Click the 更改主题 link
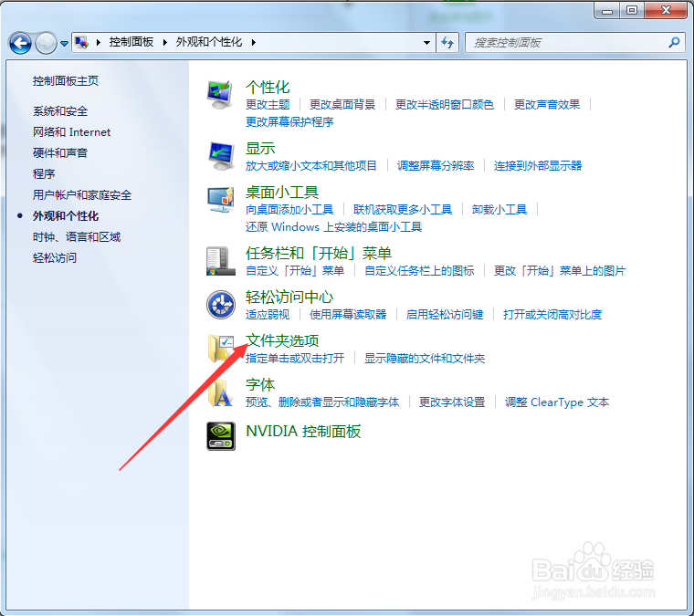Screen dimensions: 694x616 tap(268, 104)
